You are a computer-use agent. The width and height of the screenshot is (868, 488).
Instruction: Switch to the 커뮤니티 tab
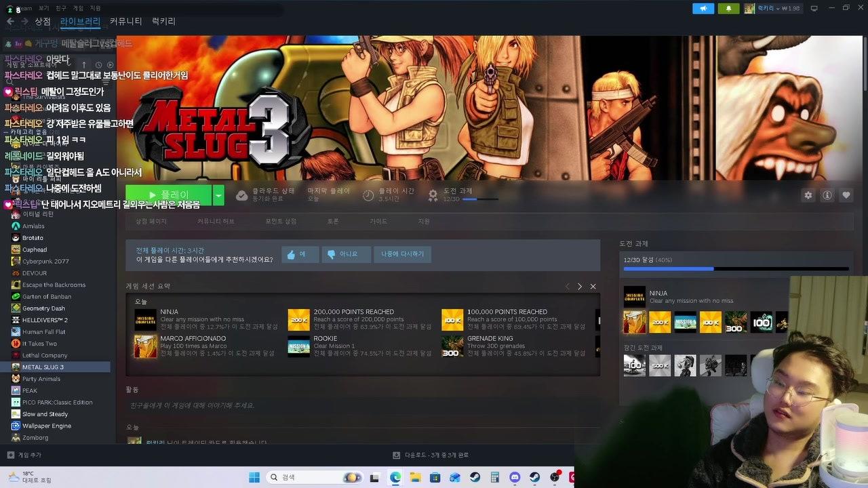pyautogui.click(x=126, y=21)
